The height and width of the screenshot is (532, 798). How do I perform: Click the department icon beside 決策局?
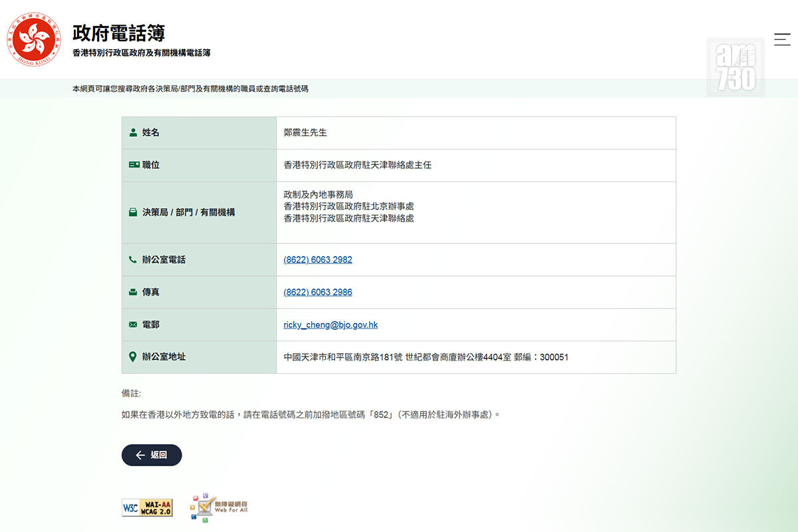133,213
